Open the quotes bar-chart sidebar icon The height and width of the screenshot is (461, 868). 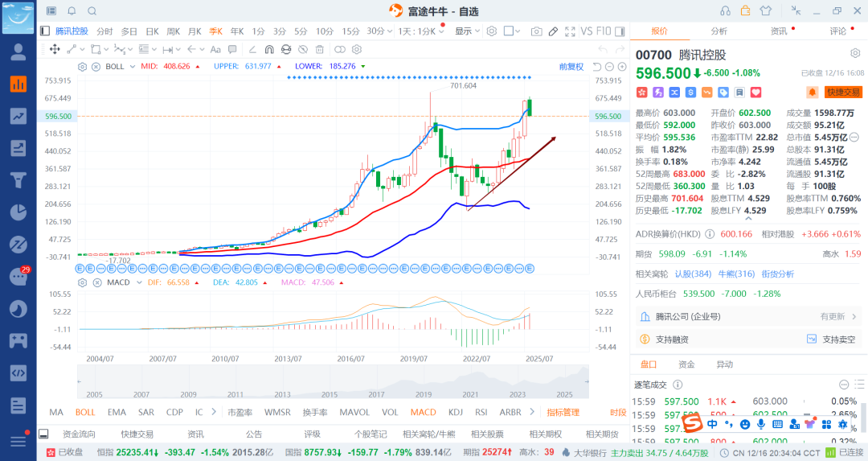(x=18, y=84)
